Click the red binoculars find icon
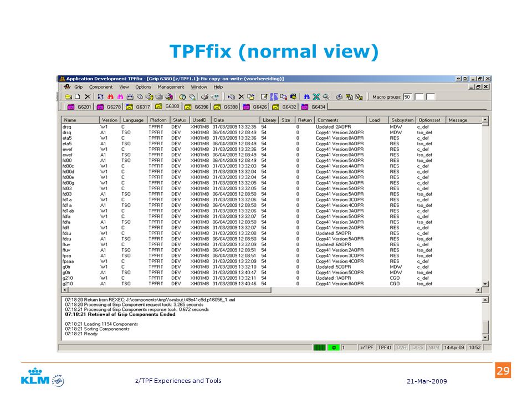 (110, 97)
